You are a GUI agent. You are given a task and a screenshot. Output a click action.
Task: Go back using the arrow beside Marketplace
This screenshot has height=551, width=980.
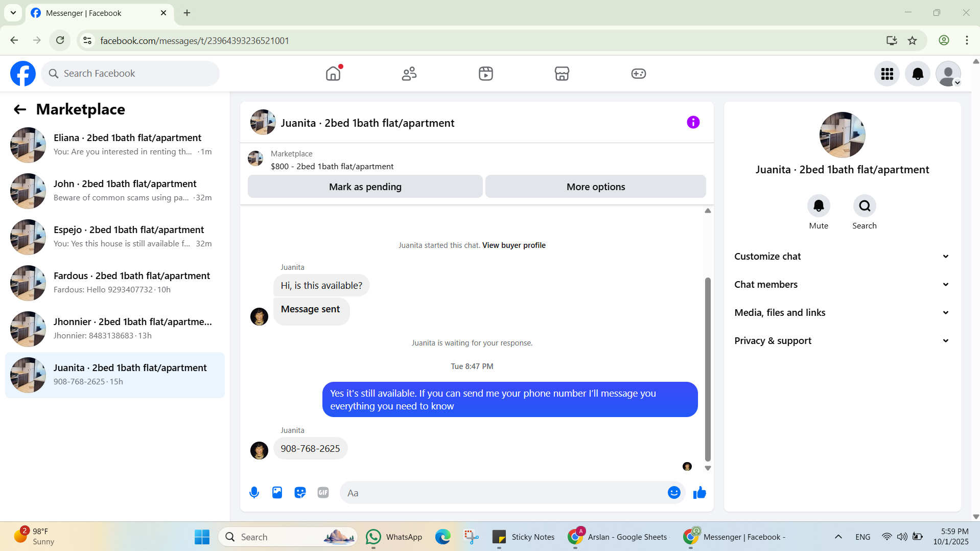tap(20, 109)
